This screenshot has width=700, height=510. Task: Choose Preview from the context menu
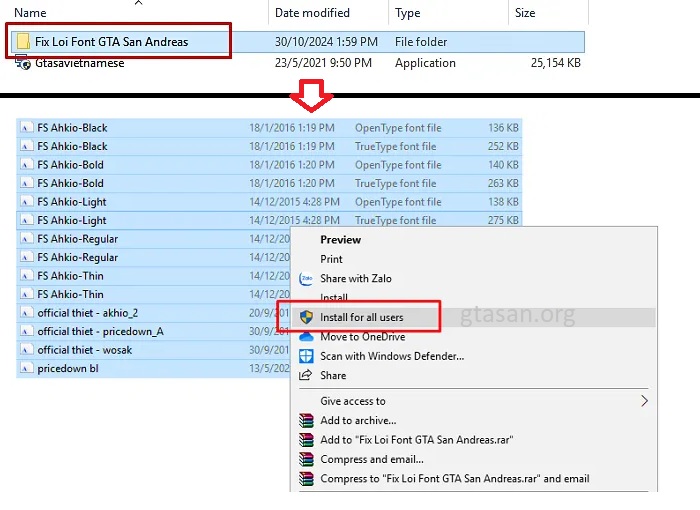click(341, 240)
